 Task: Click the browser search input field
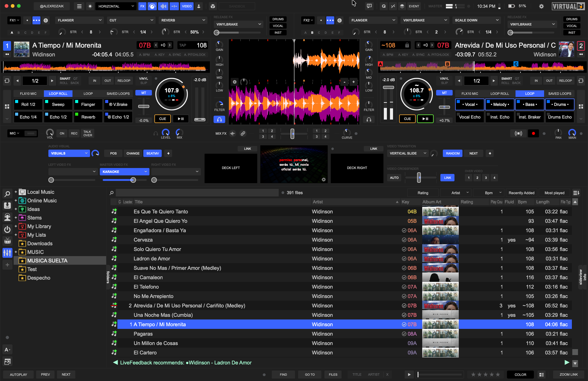coord(197,193)
